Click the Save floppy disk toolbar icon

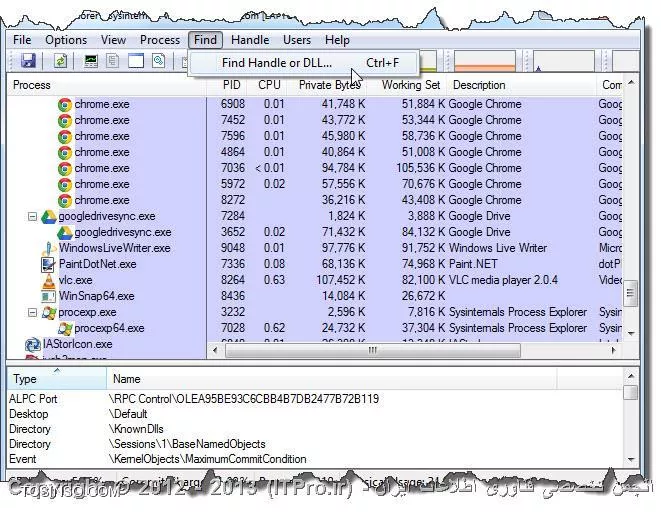pos(28,61)
